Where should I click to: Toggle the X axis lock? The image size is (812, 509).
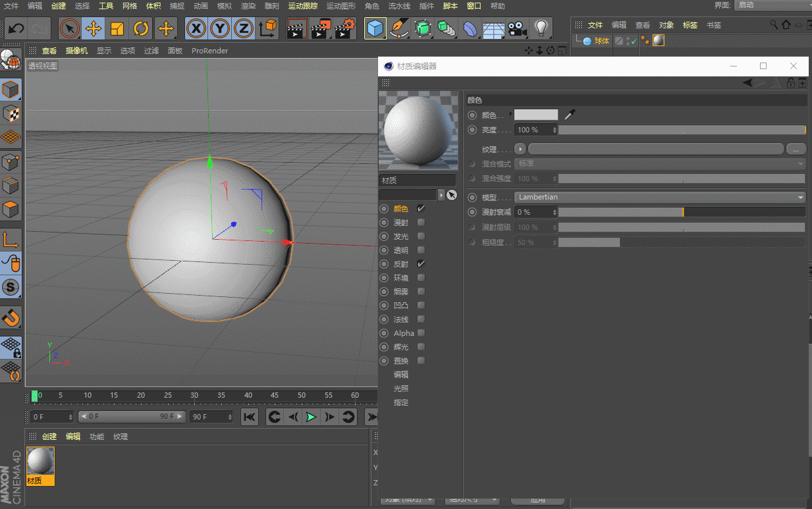click(196, 28)
